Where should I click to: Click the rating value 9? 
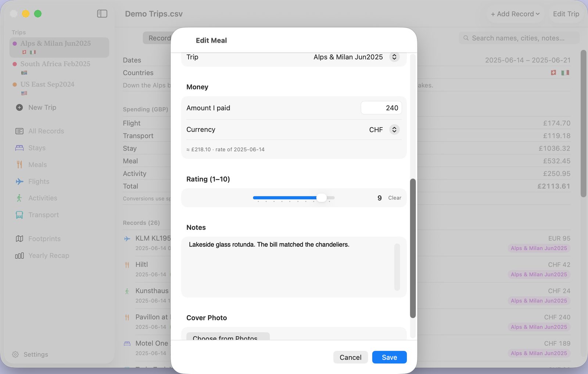click(x=379, y=198)
